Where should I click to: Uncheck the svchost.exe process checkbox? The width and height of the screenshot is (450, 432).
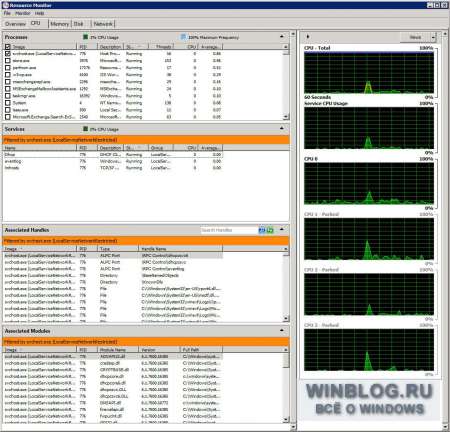(x=8, y=53)
